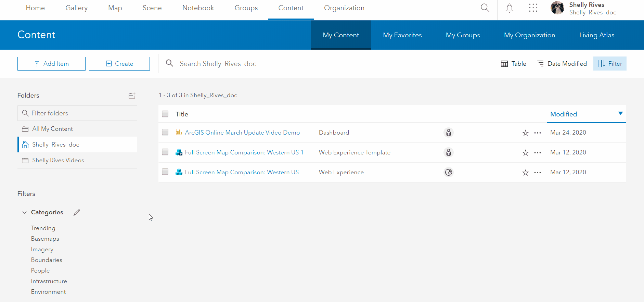
Task: Click the content search magnifier icon
Action: (x=169, y=63)
